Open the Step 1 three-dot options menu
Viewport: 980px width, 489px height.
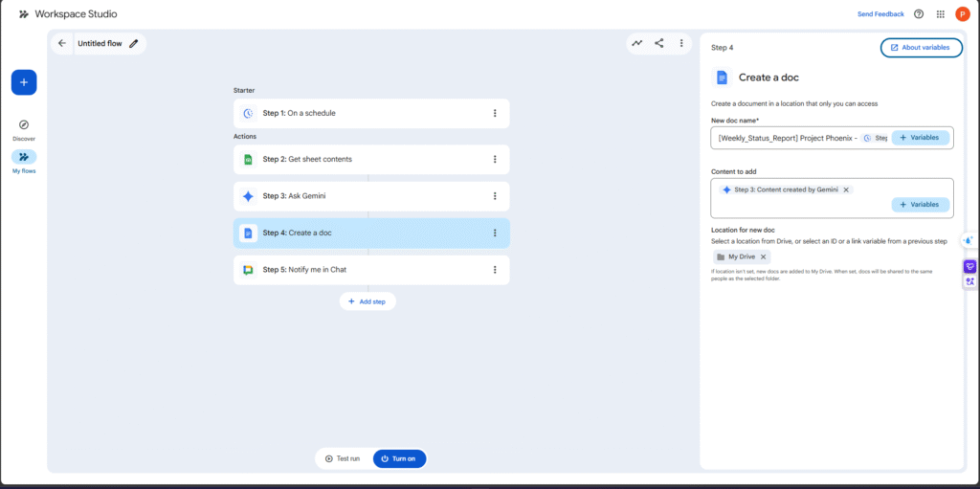(495, 113)
